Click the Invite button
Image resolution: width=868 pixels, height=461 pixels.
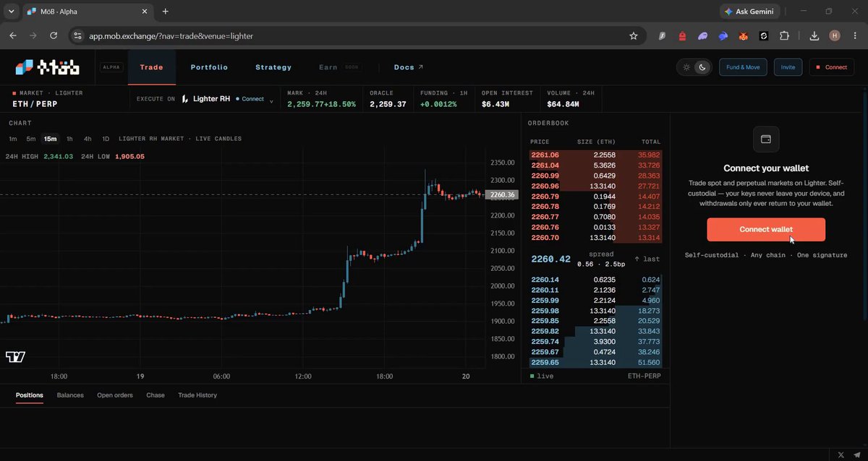click(x=788, y=67)
